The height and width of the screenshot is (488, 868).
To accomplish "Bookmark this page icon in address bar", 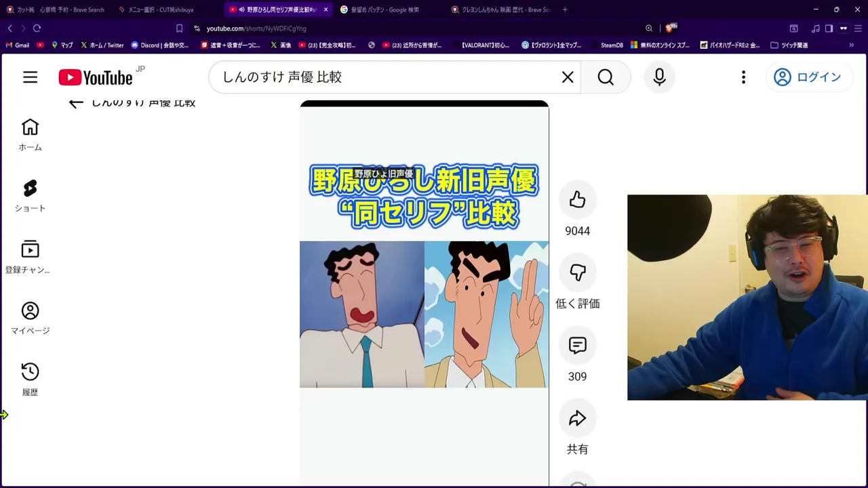I will (179, 28).
